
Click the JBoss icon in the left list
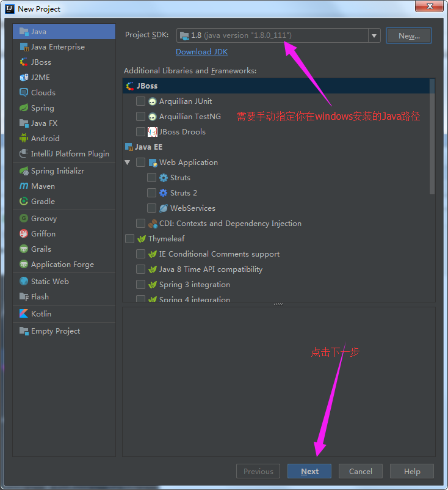coord(24,62)
